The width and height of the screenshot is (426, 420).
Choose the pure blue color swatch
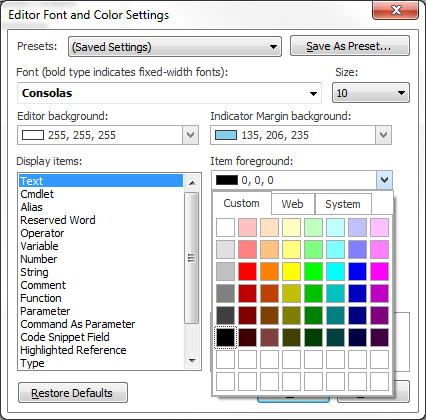(357, 271)
